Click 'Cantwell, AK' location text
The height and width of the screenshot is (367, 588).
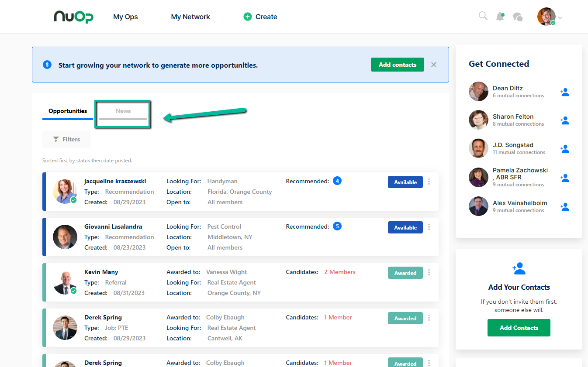pyautogui.click(x=225, y=338)
